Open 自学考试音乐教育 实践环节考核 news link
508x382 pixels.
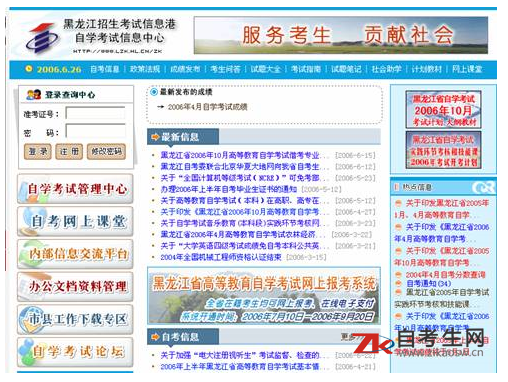pos(245,223)
